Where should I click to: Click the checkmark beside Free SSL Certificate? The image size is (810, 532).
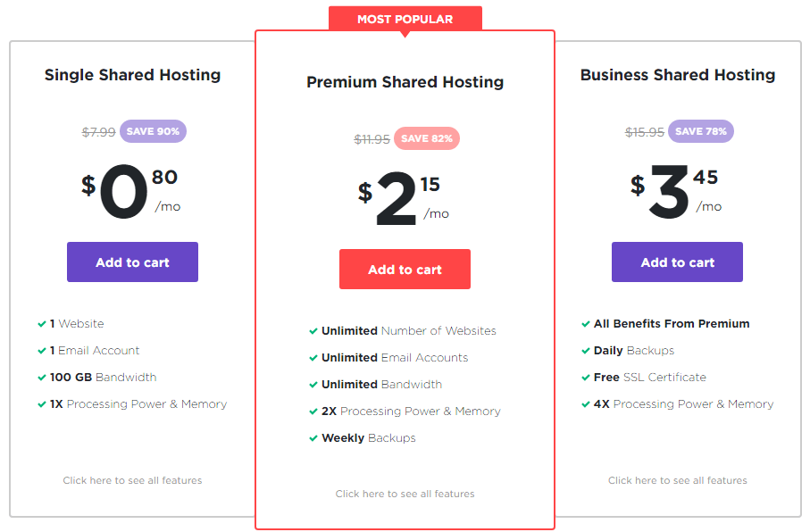[x=586, y=378]
